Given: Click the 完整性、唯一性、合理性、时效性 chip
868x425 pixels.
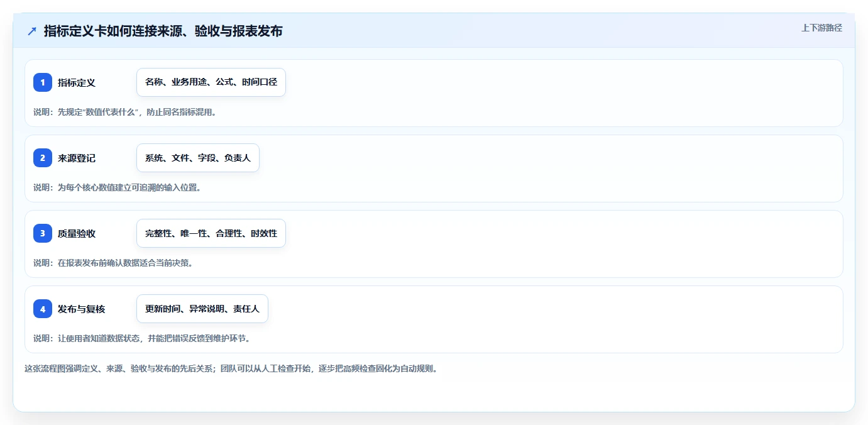Looking at the screenshot, I should click(x=211, y=233).
